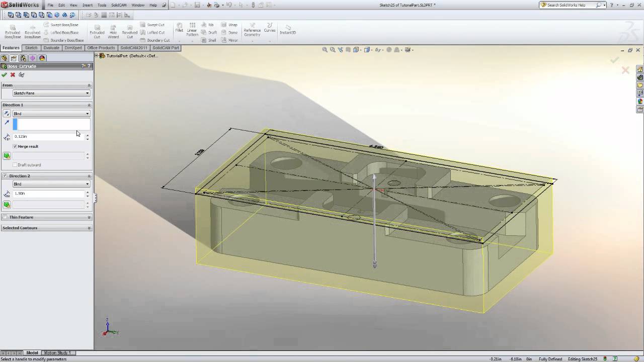
Task: Click the Mirror button
Action: tap(229, 40)
